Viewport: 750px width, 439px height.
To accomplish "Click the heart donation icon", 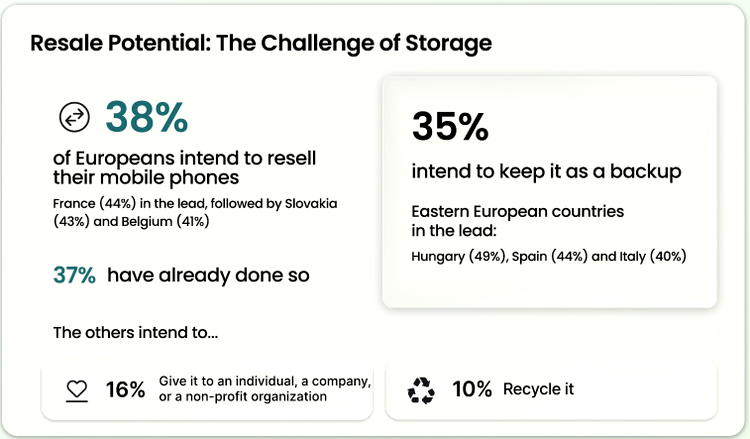I will coord(77,389).
